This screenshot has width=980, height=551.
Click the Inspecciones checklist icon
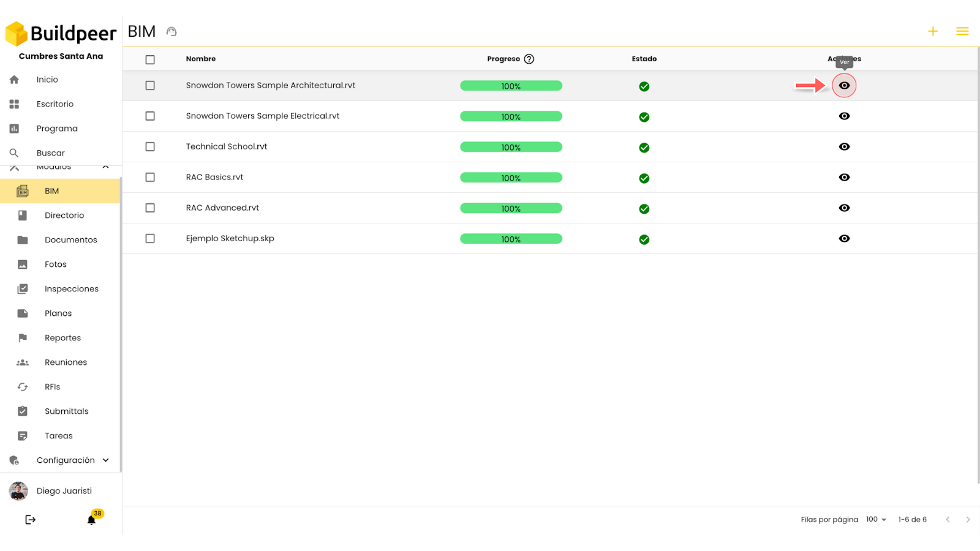pos(23,289)
